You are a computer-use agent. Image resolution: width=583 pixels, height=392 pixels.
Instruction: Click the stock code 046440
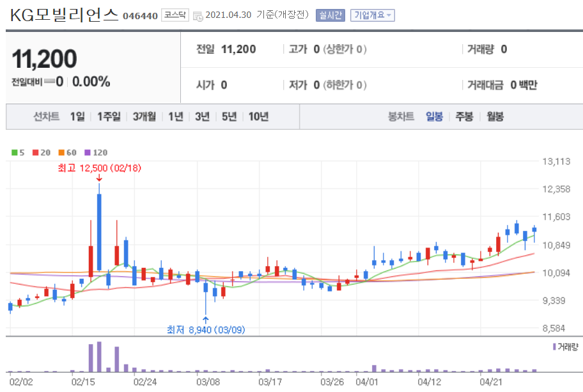pos(140,16)
